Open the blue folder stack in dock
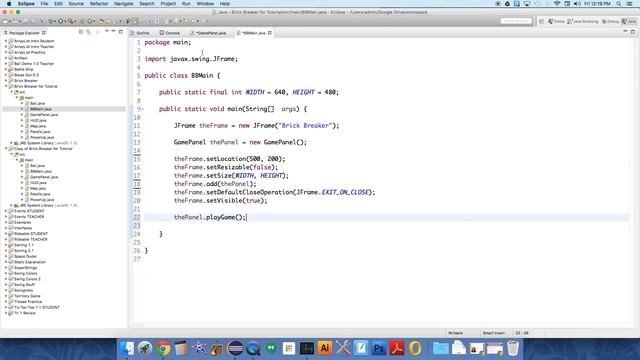This screenshot has width=640, height=360. tap(440, 348)
